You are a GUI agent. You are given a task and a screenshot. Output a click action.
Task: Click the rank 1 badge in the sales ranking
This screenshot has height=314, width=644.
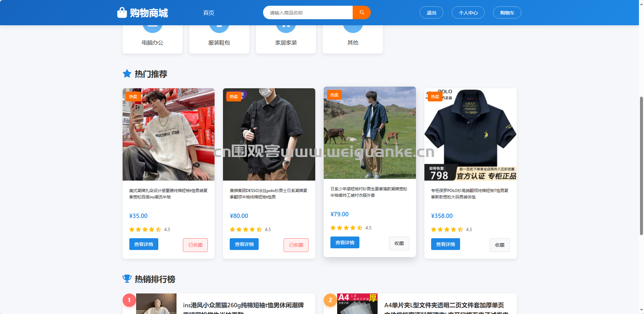(x=129, y=300)
